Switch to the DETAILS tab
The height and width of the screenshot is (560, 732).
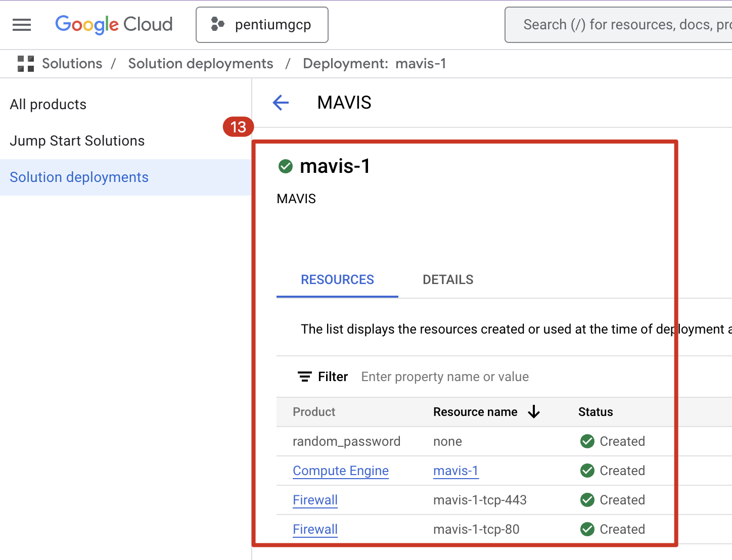(x=448, y=280)
